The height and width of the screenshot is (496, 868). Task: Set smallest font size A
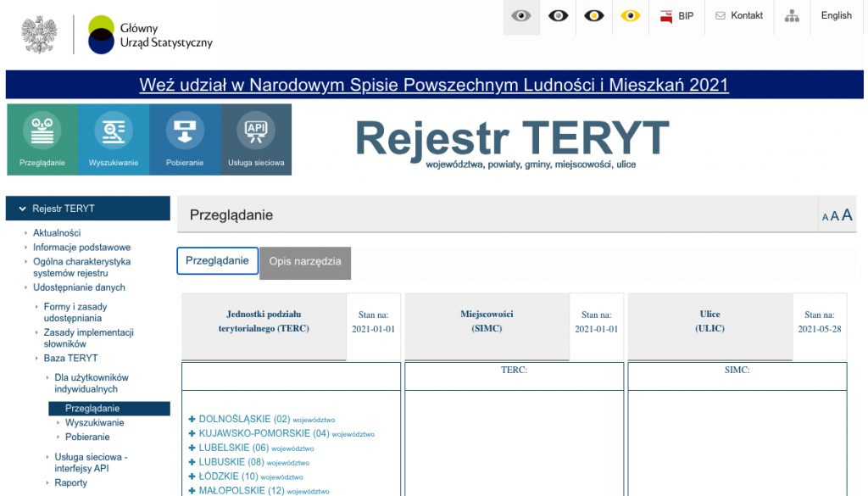825,218
